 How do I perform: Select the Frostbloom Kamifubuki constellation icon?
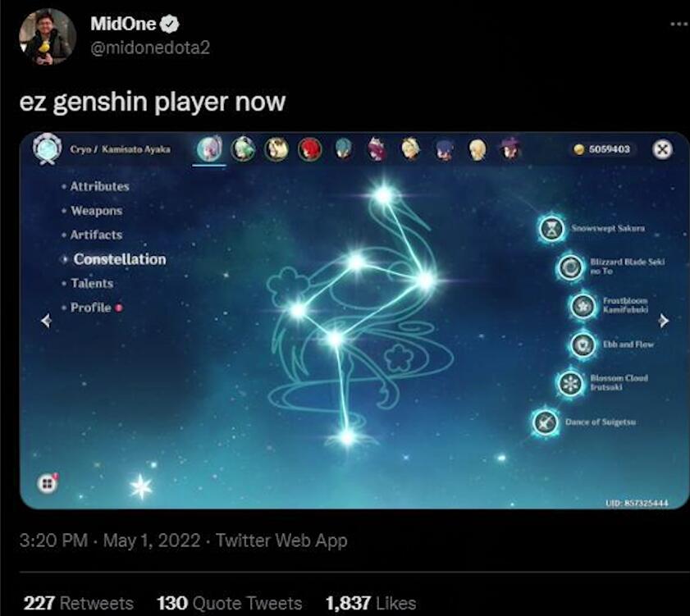pyautogui.click(x=583, y=305)
